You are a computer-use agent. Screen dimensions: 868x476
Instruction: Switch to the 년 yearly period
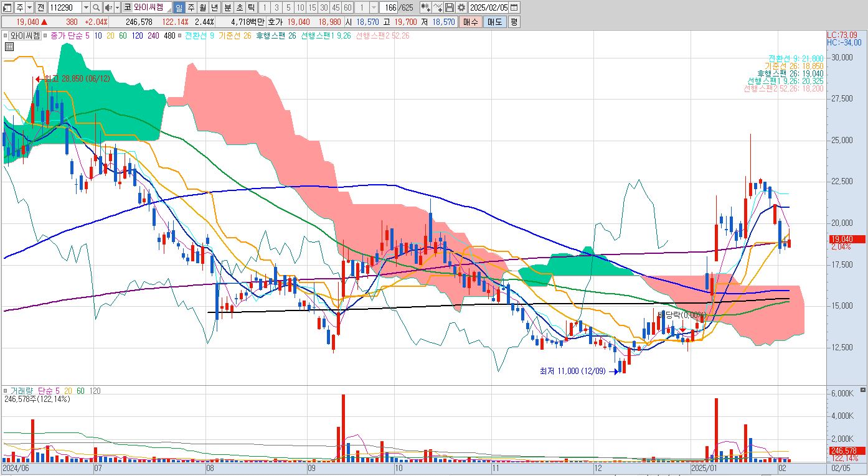(214, 7)
